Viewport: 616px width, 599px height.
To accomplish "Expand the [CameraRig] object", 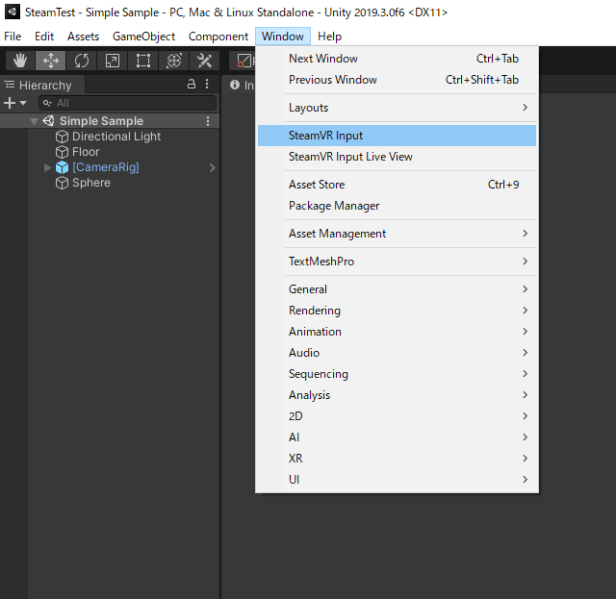I will (48, 168).
